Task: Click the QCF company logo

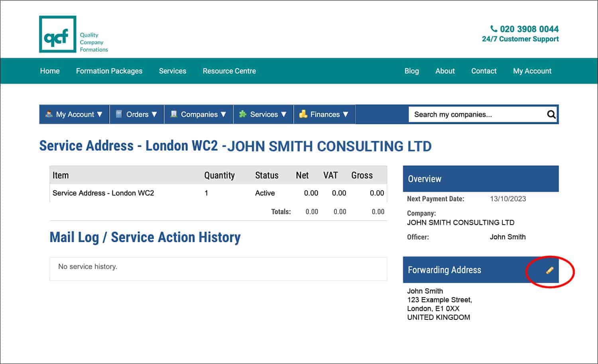Action: 57,34
